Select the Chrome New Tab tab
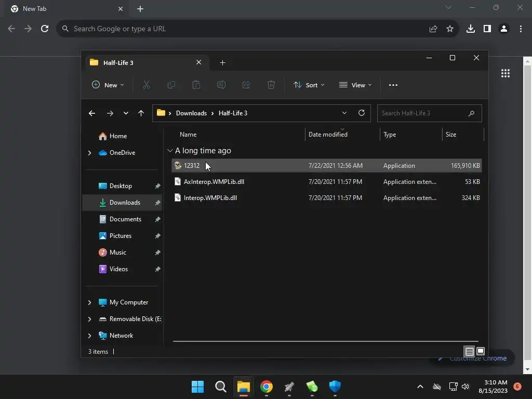 tap(66, 9)
